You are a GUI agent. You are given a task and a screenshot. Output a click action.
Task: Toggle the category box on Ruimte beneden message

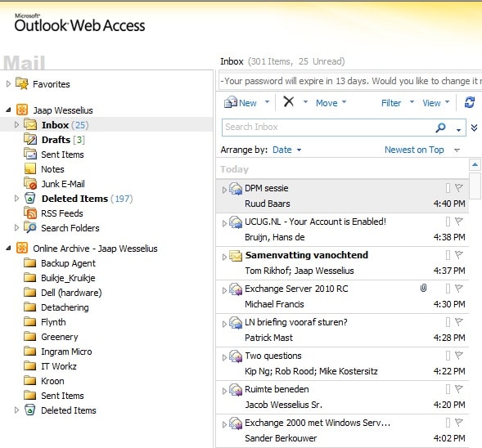pyautogui.click(x=448, y=389)
